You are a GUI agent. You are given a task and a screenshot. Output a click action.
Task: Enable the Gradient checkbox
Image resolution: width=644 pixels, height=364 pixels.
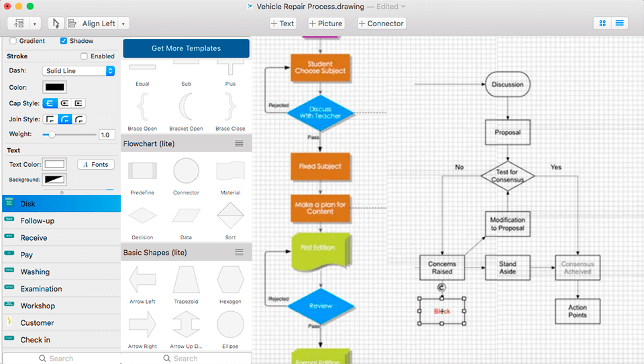(13, 41)
